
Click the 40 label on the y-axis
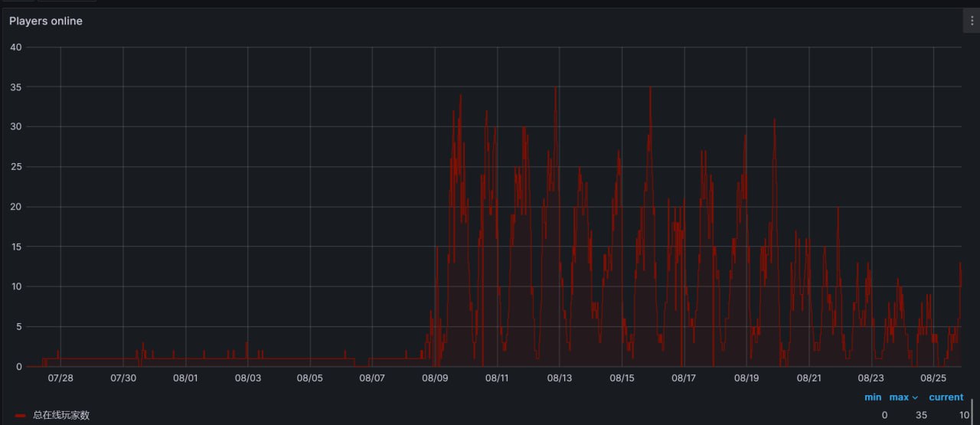(16, 47)
